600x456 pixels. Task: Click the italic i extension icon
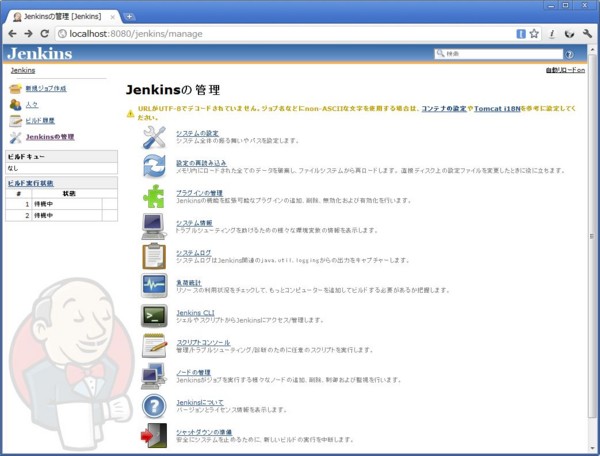(552, 34)
